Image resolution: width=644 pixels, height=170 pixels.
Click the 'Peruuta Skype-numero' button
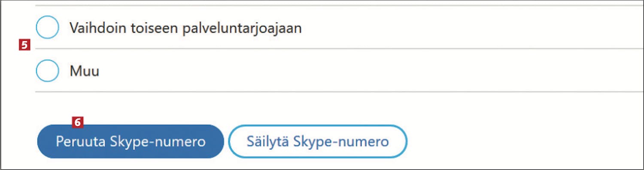pos(131,142)
